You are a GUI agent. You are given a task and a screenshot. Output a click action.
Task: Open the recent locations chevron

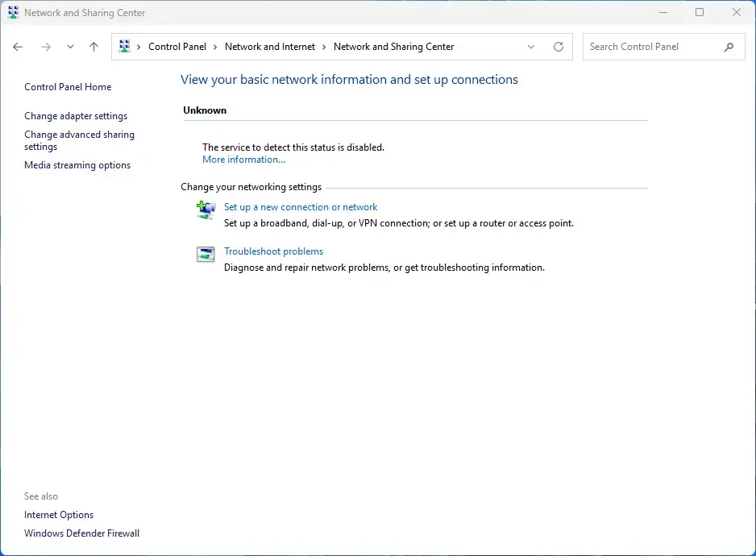(70, 47)
